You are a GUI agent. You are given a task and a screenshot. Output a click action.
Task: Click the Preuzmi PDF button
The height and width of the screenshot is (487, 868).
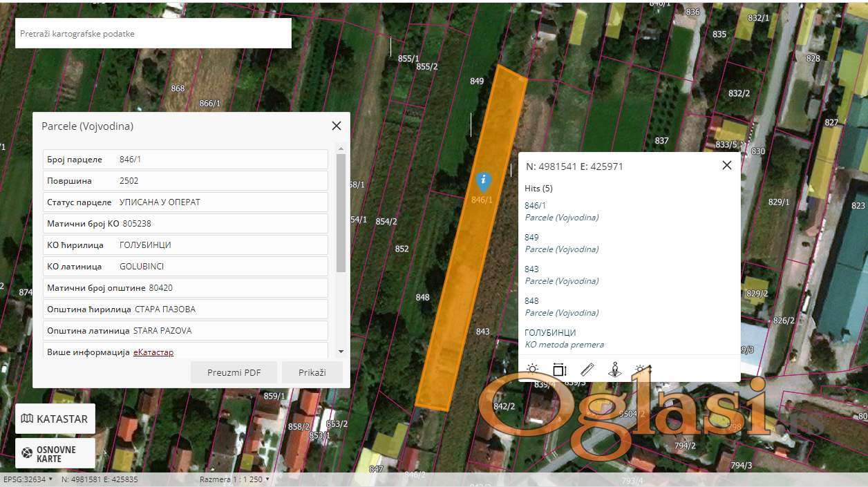[234, 372]
